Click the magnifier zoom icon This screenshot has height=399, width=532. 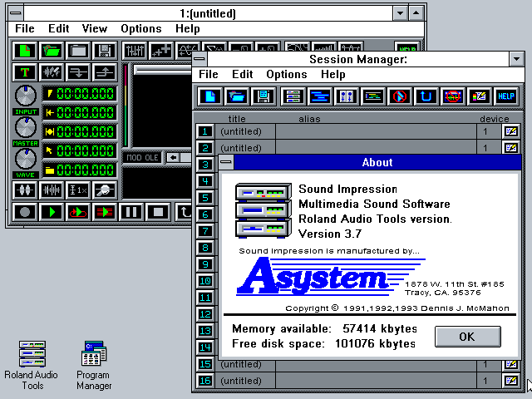tap(105, 190)
